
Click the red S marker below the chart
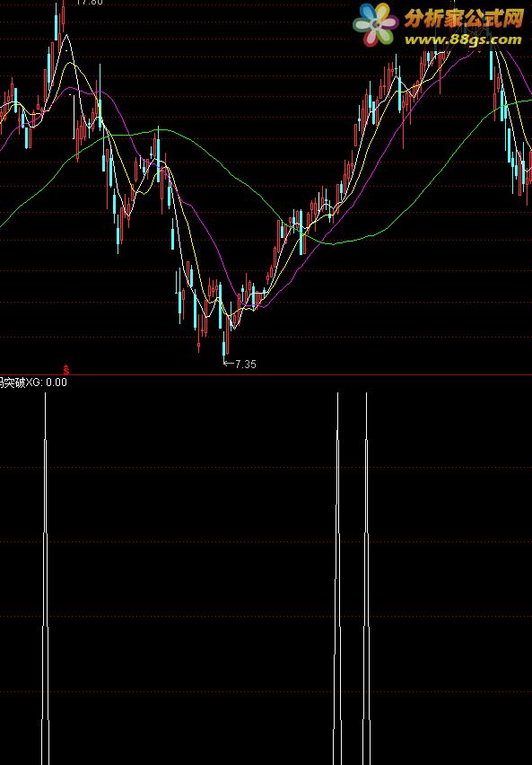[66, 369]
